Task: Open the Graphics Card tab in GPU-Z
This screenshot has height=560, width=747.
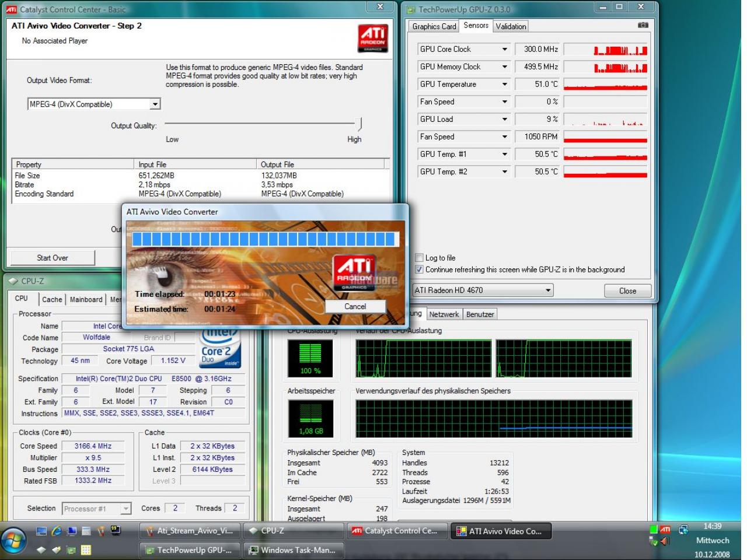Action: coord(434,26)
